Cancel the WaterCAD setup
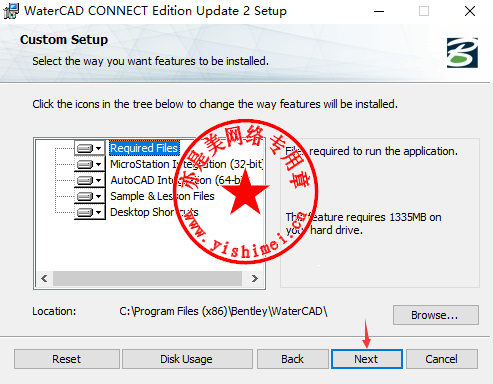The height and width of the screenshot is (384, 493). [442, 359]
